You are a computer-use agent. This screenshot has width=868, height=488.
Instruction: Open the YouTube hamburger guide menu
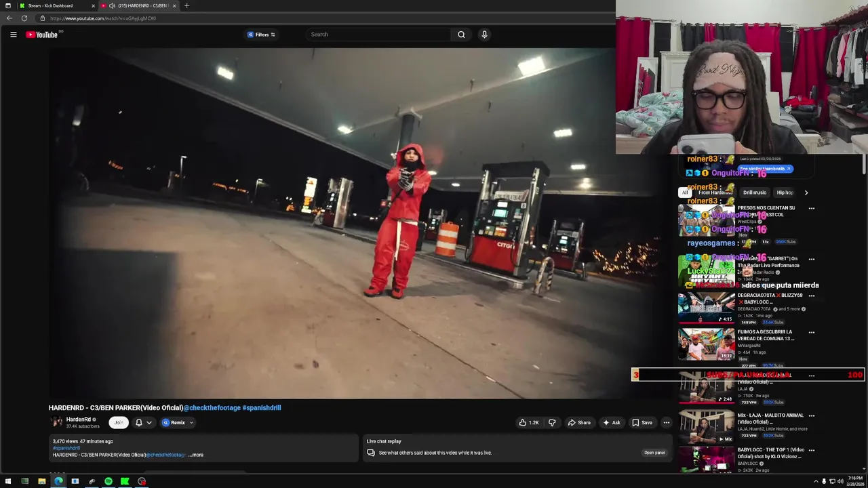click(13, 35)
